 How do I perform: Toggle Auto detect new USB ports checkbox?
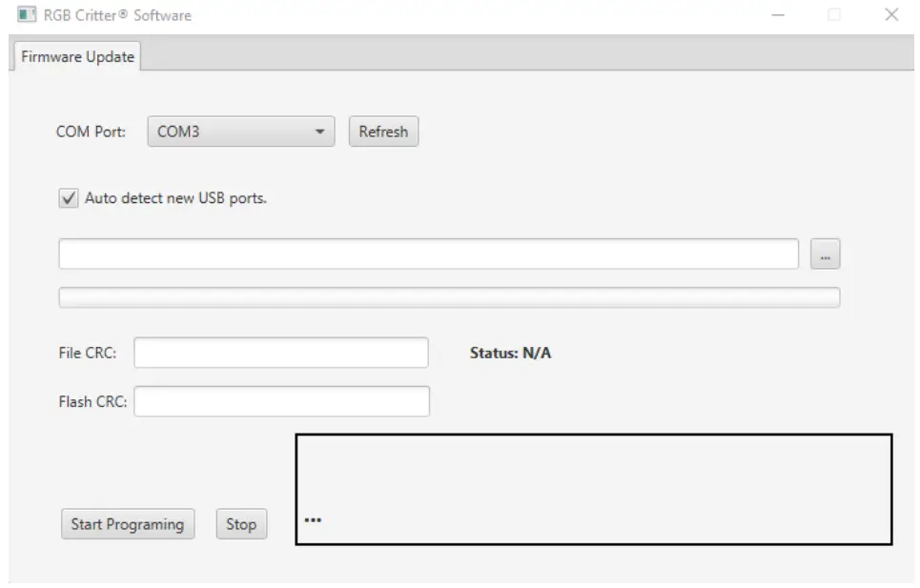69,198
